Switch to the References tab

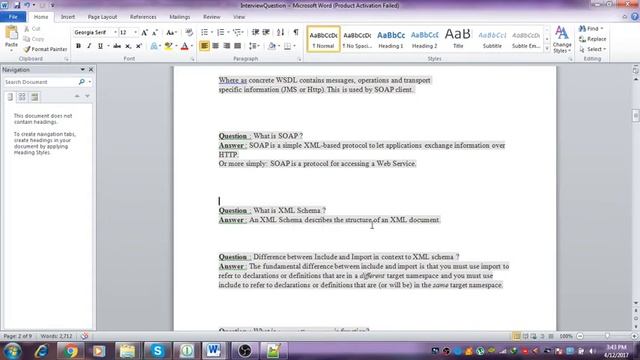pos(143,17)
